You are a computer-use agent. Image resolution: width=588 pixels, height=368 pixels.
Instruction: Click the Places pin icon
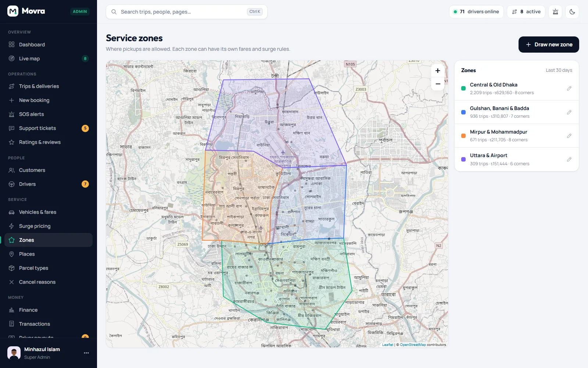coord(11,254)
